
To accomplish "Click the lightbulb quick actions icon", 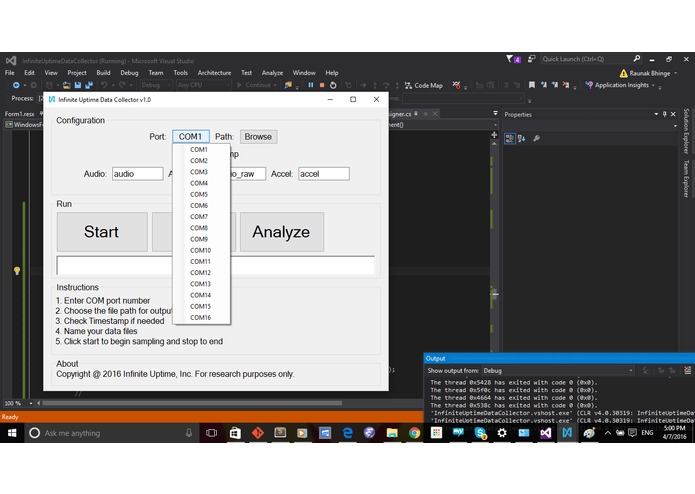I will tap(17, 270).
